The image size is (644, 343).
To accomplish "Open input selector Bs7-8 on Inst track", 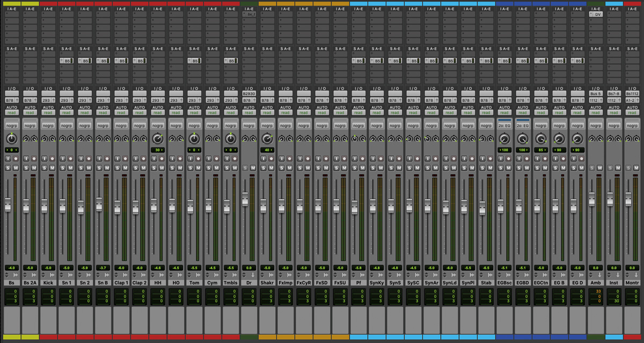I will 614,94.
